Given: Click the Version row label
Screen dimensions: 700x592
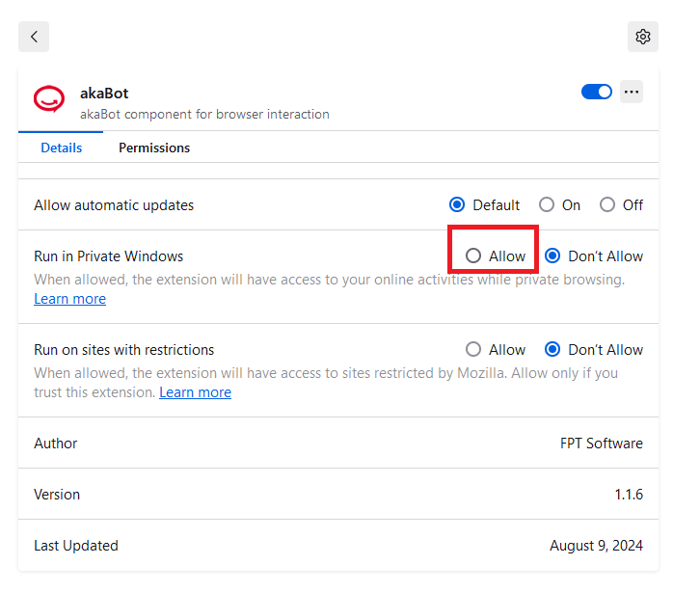Looking at the screenshot, I should [x=57, y=495].
